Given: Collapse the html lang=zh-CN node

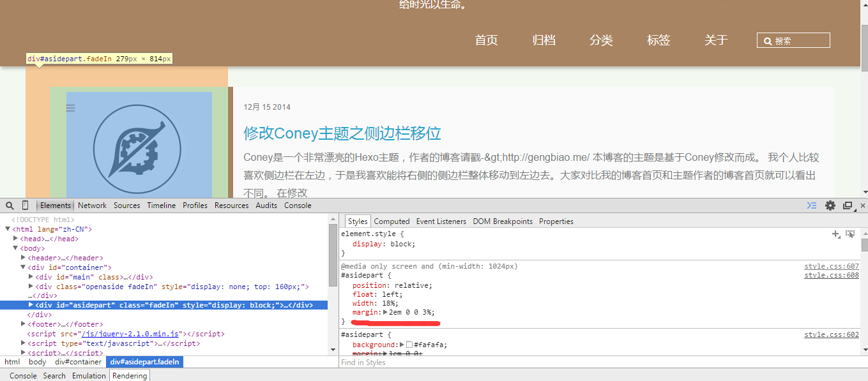Looking at the screenshot, I should (x=8, y=229).
